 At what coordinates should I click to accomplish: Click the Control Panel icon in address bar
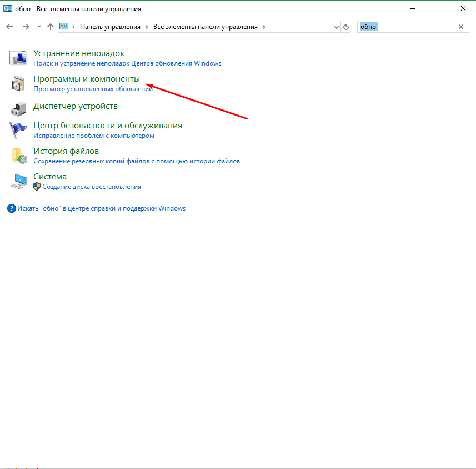(64, 27)
